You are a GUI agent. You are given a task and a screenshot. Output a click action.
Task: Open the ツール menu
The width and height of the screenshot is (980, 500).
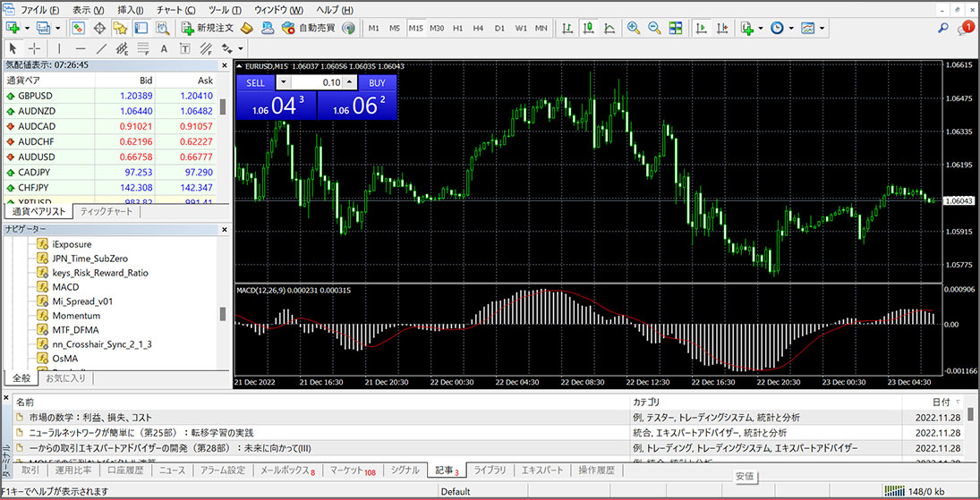(225, 11)
